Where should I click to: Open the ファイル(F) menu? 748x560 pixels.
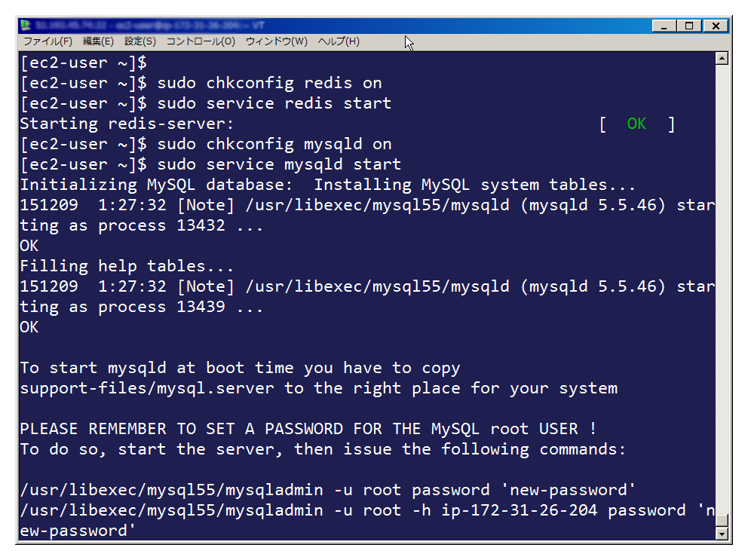point(48,41)
